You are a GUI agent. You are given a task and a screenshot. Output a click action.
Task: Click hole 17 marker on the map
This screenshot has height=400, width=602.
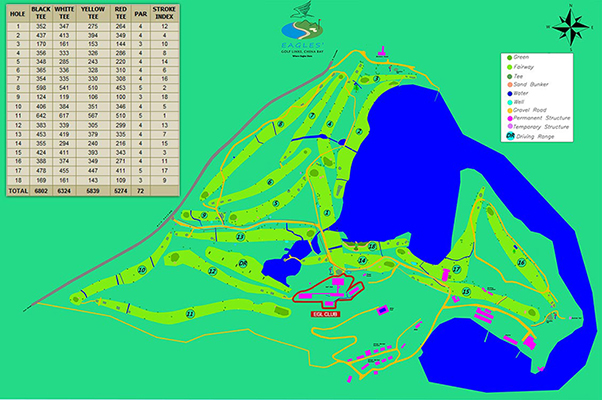pyautogui.click(x=455, y=270)
